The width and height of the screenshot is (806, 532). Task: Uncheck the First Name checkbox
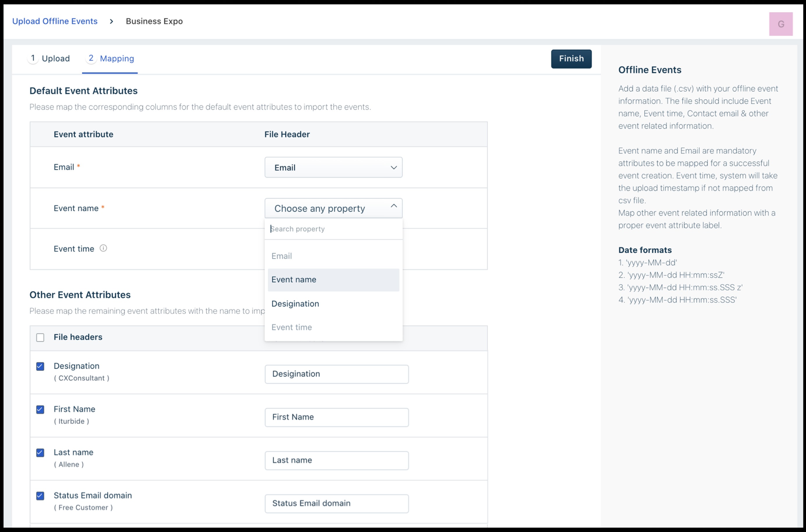[x=40, y=410]
